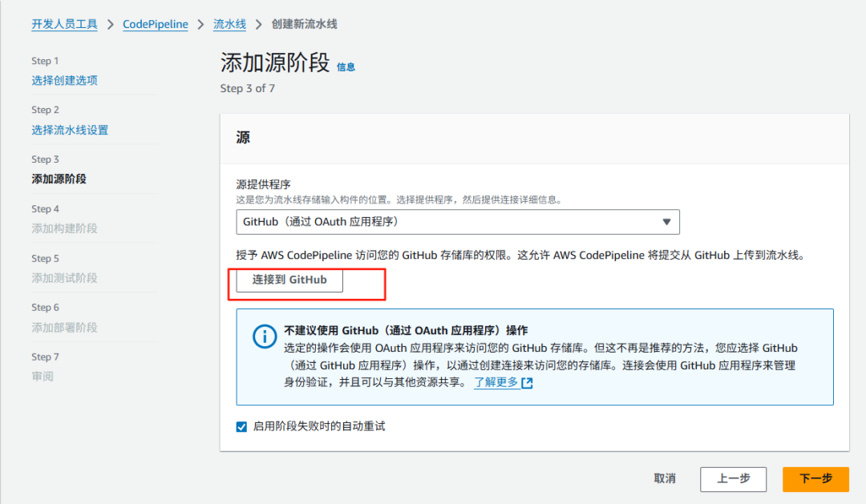The width and height of the screenshot is (866, 504).
Task: Click the 上一步 button
Action: [734, 479]
